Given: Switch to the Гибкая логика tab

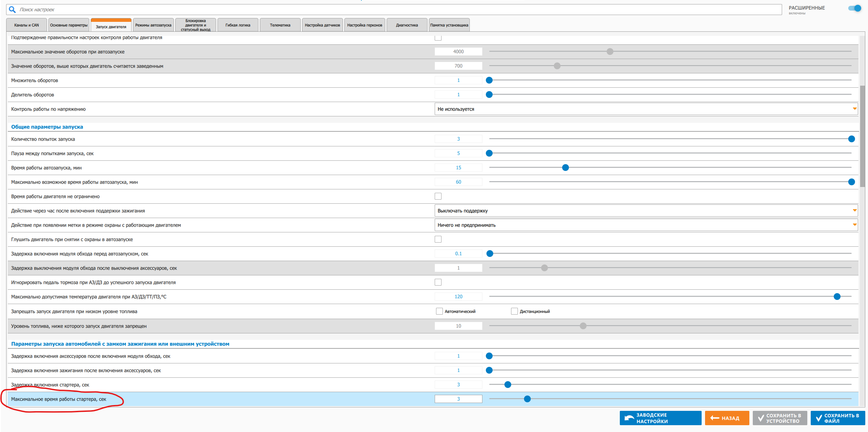Looking at the screenshot, I should point(238,25).
